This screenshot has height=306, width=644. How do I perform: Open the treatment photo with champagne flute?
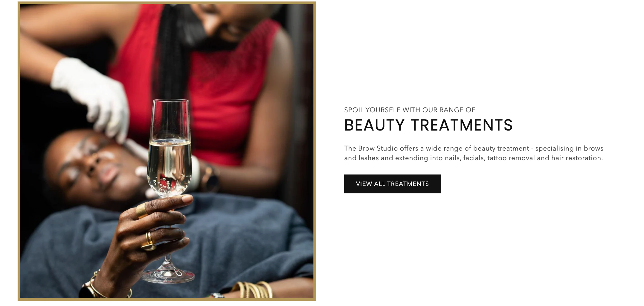click(167, 151)
